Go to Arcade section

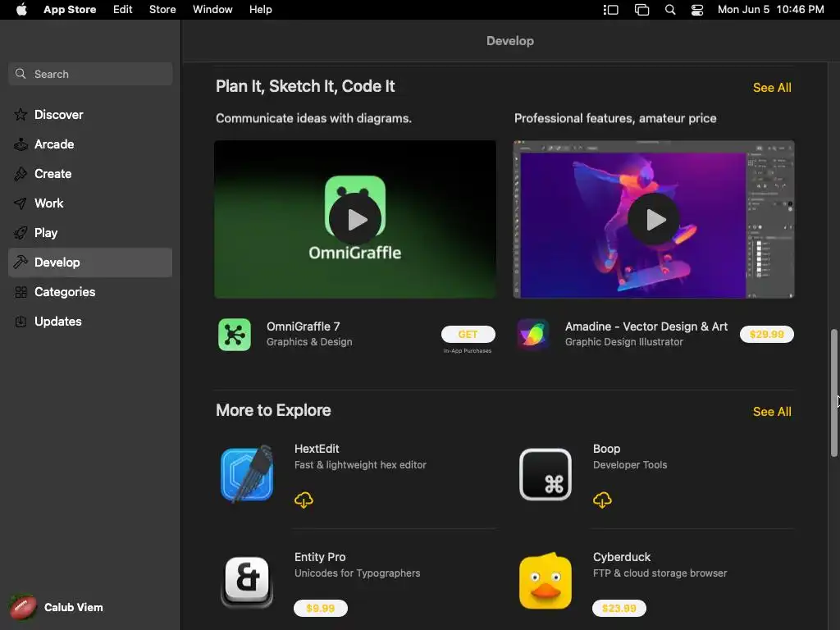coord(90,144)
